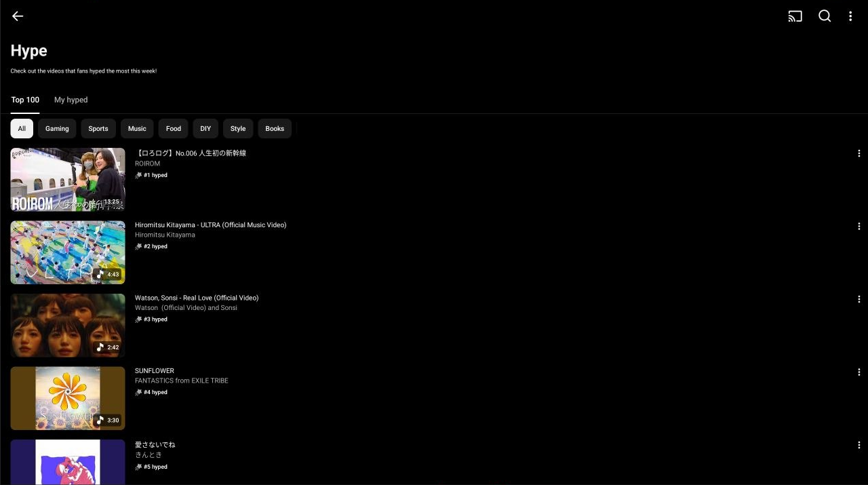Image resolution: width=868 pixels, height=485 pixels.
Task: Open the 愛さないでね video title
Action: 155,445
